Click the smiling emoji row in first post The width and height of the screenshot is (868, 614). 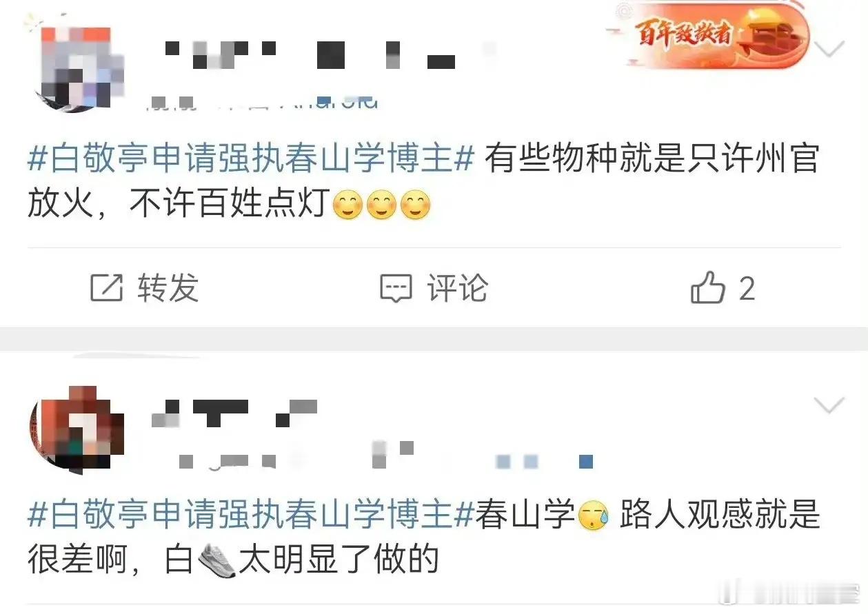click(381, 206)
